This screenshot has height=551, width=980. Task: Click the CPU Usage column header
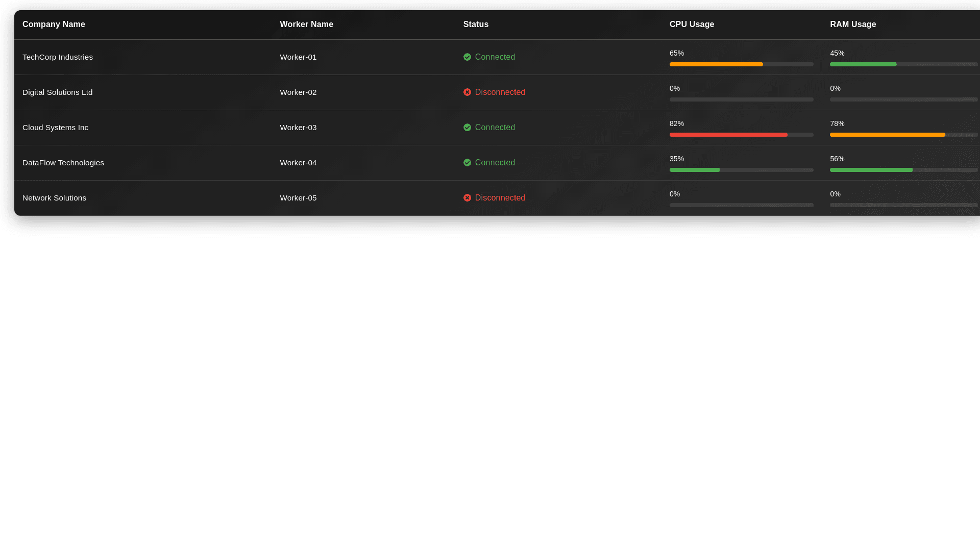[692, 24]
